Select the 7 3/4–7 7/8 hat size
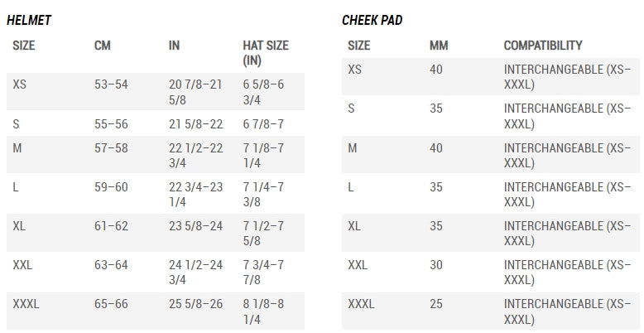The height and width of the screenshot is (333, 644). (263, 273)
